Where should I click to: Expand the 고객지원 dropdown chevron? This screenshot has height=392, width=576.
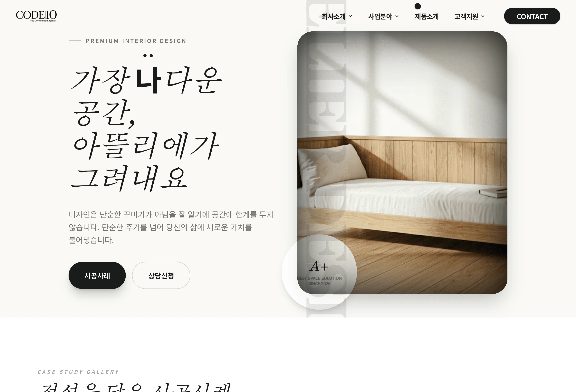483,16
